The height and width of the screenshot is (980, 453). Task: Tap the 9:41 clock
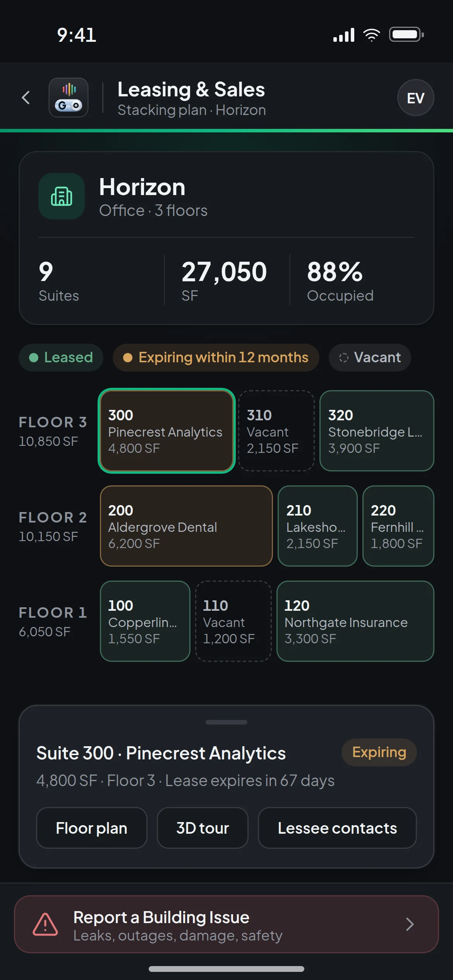click(x=77, y=35)
